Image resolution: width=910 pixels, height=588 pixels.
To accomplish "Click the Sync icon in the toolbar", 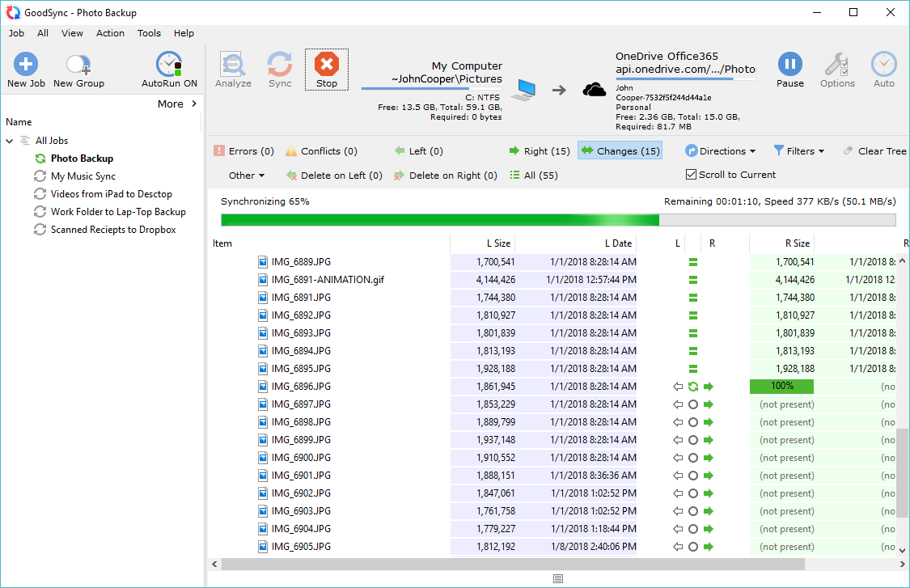I will [x=279, y=70].
